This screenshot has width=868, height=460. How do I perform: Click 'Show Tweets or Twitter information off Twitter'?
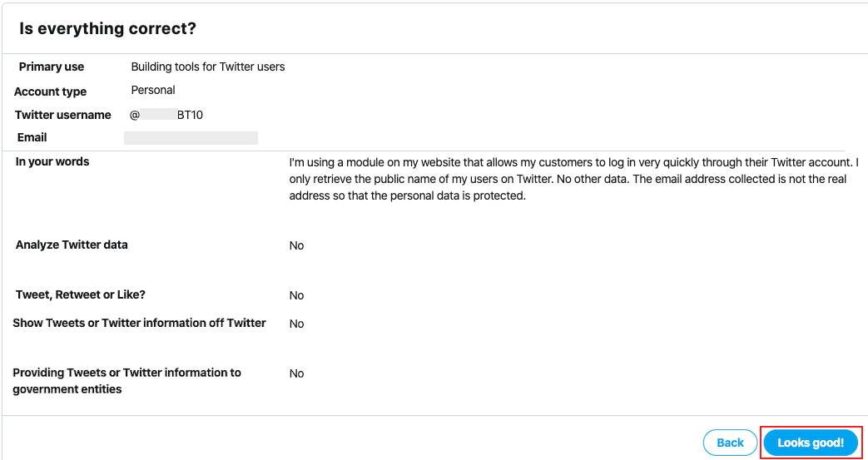pyautogui.click(x=140, y=323)
